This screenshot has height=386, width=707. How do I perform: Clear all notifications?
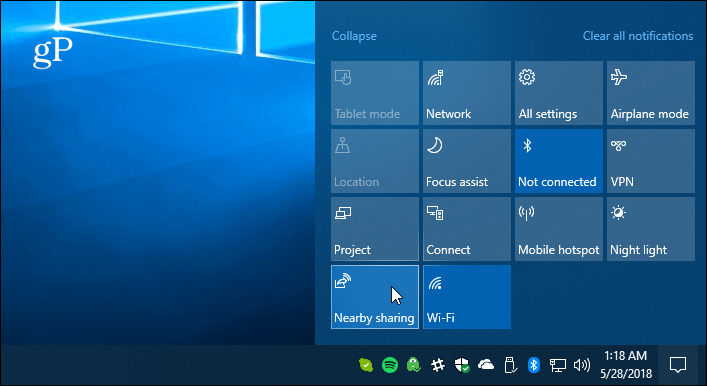(638, 36)
